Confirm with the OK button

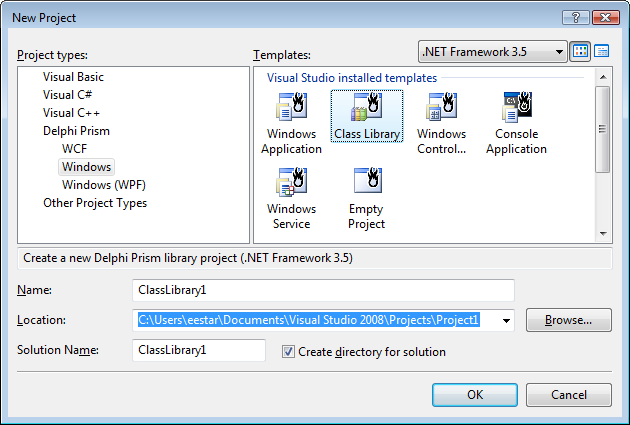click(475, 395)
